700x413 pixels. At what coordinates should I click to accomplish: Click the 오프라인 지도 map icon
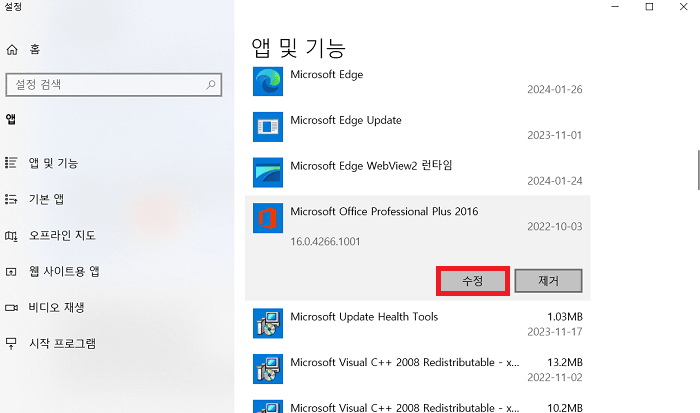click(11, 235)
